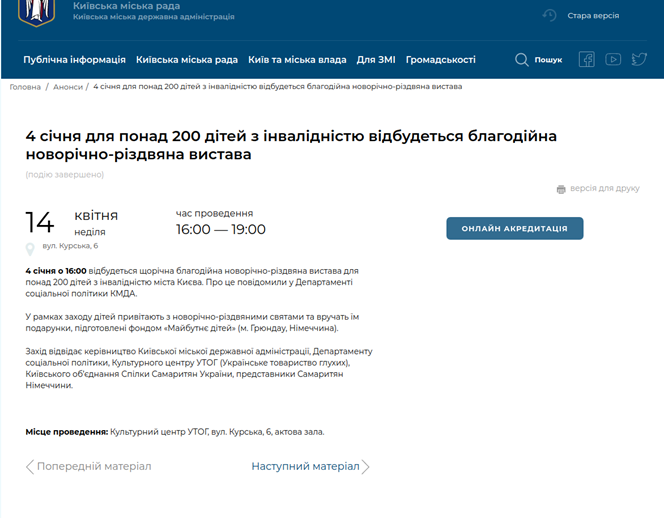
Task: Open the Facebook page icon
Action: point(587,60)
